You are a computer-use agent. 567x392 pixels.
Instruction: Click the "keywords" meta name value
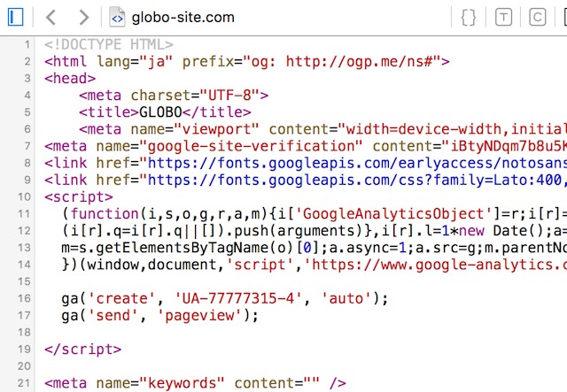tap(182, 383)
